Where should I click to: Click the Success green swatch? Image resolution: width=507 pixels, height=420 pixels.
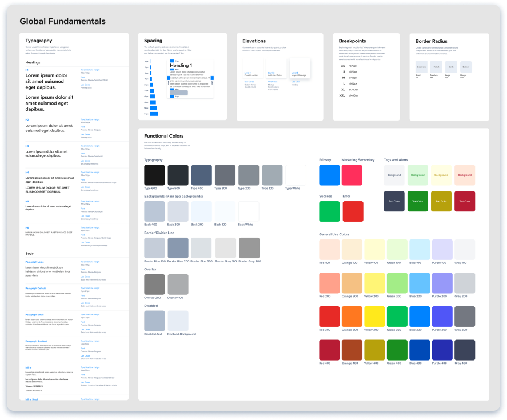pyautogui.click(x=329, y=211)
